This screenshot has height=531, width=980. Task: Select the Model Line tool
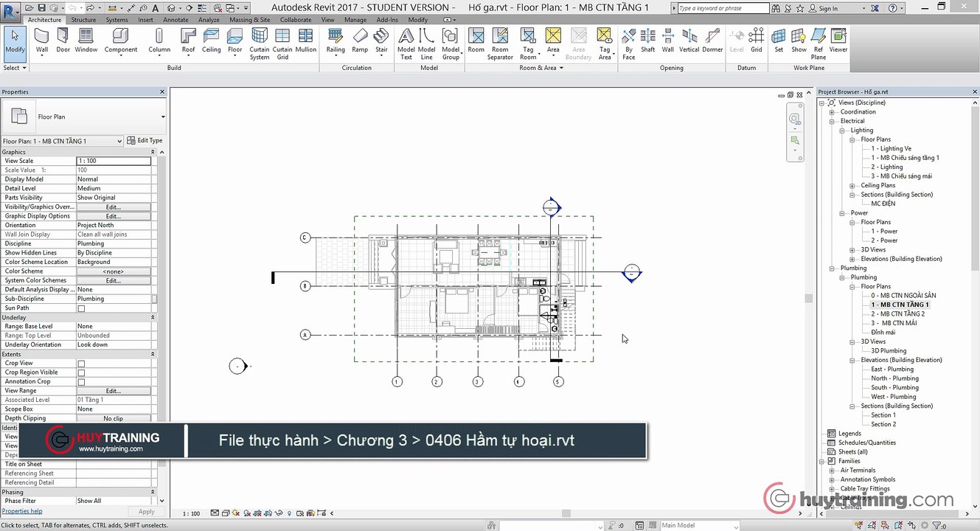coord(427,44)
